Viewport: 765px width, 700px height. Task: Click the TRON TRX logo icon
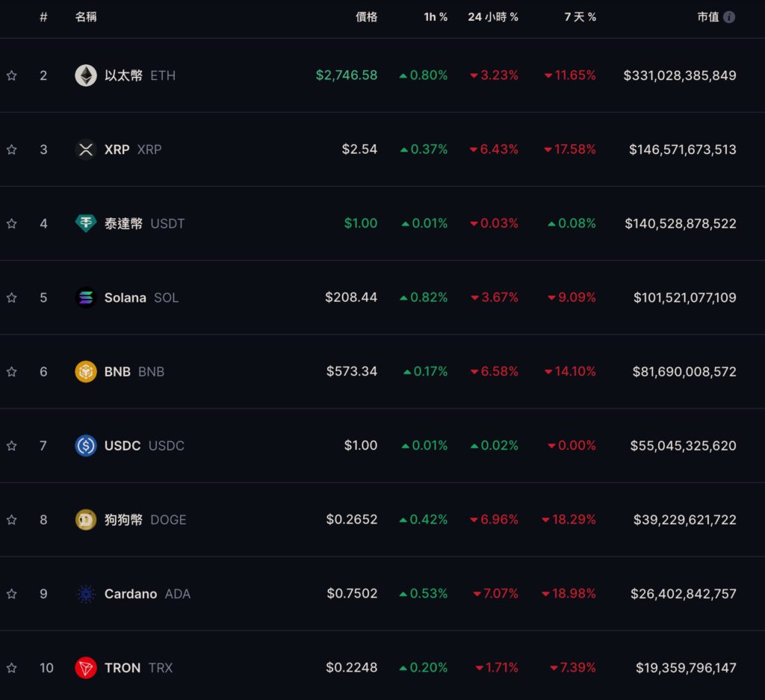pyautogui.click(x=86, y=668)
